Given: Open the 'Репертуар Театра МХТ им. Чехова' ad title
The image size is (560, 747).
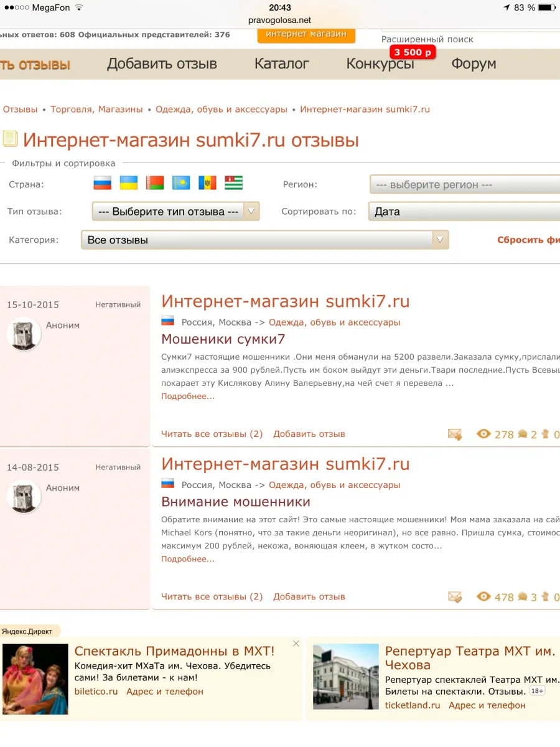Looking at the screenshot, I should (470, 659).
